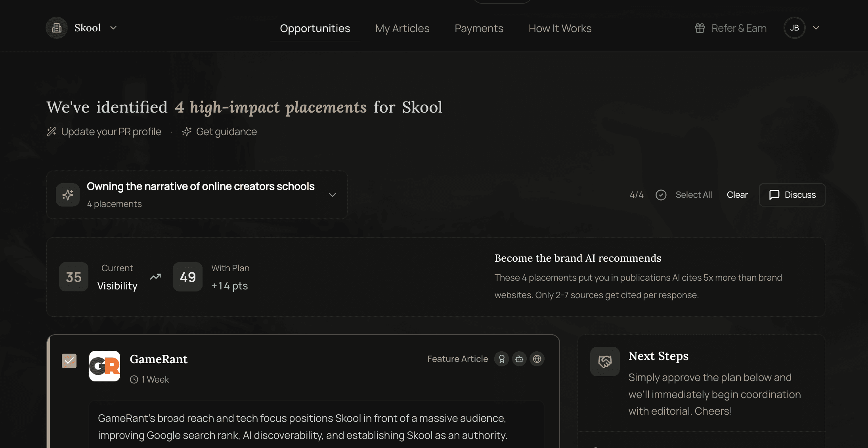Viewport: 868px width, 448px height.
Task: Expand the narrative placements dropdown chevron
Action: (x=333, y=195)
